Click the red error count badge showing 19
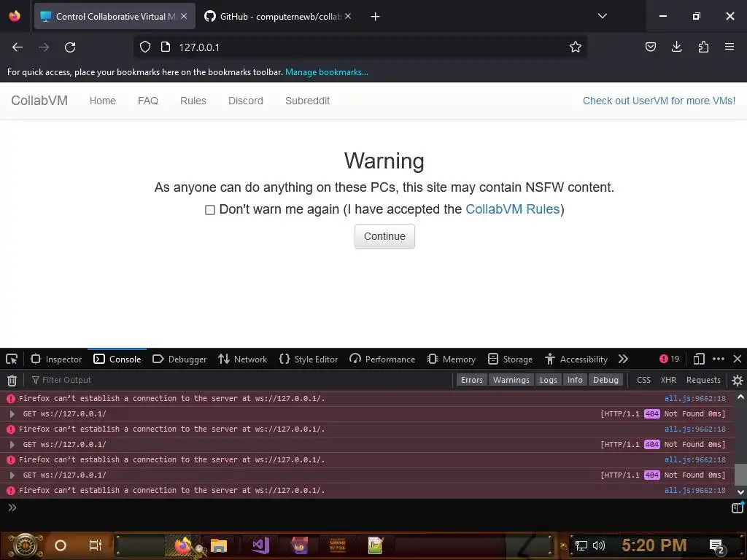Viewport: 747px width, 560px height. click(x=670, y=359)
